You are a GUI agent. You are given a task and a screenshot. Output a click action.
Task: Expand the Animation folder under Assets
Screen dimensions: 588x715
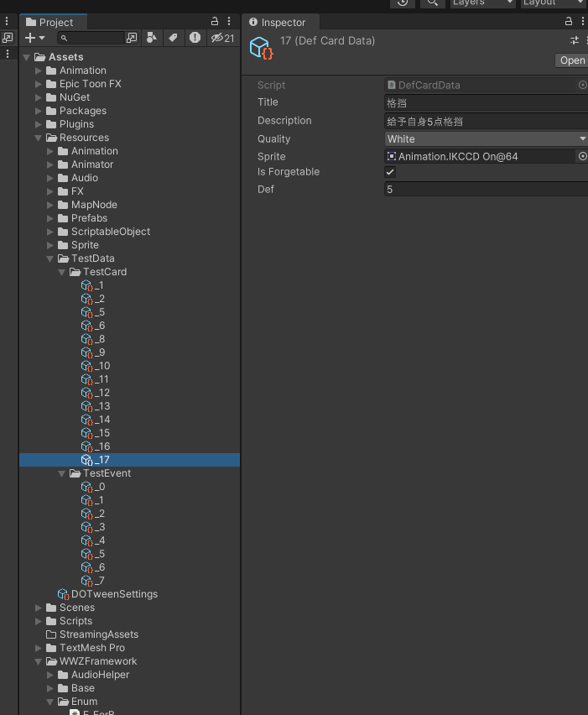tap(39, 70)
